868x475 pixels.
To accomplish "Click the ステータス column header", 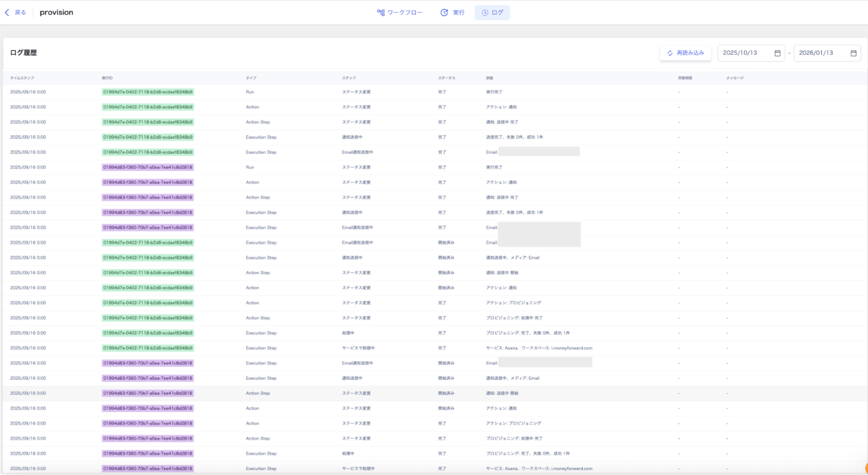I will 447,78.
